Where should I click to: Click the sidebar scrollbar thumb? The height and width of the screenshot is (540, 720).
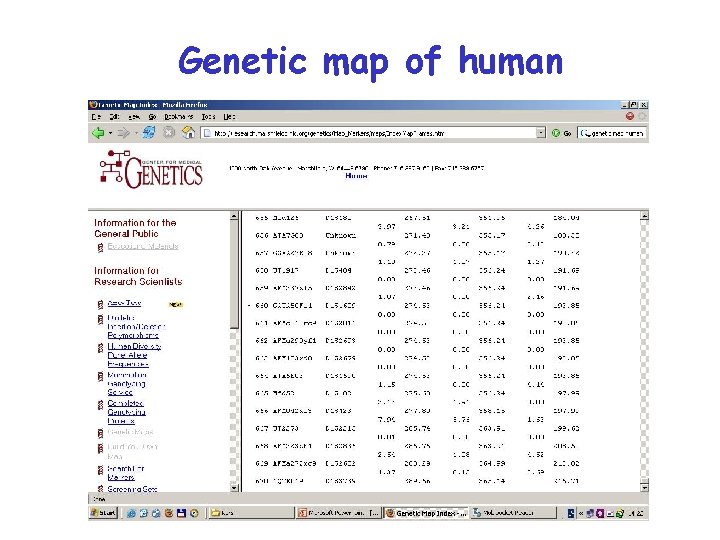coord(234,274)
